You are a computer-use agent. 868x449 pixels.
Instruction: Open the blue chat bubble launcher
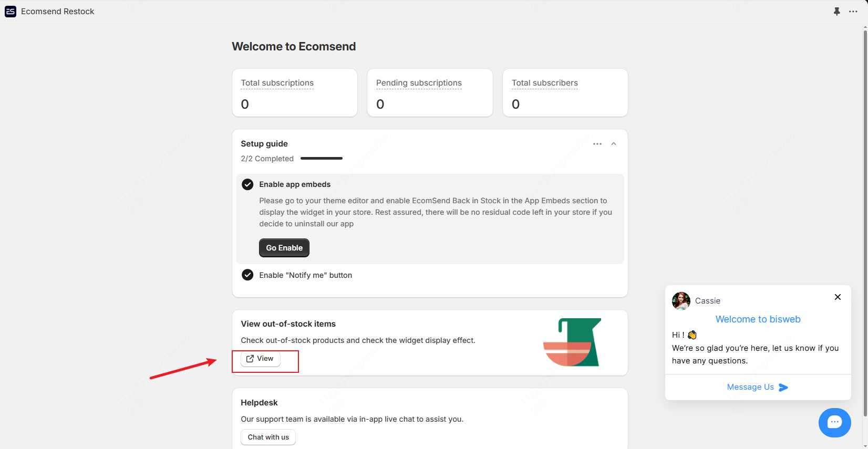[835, 423]
